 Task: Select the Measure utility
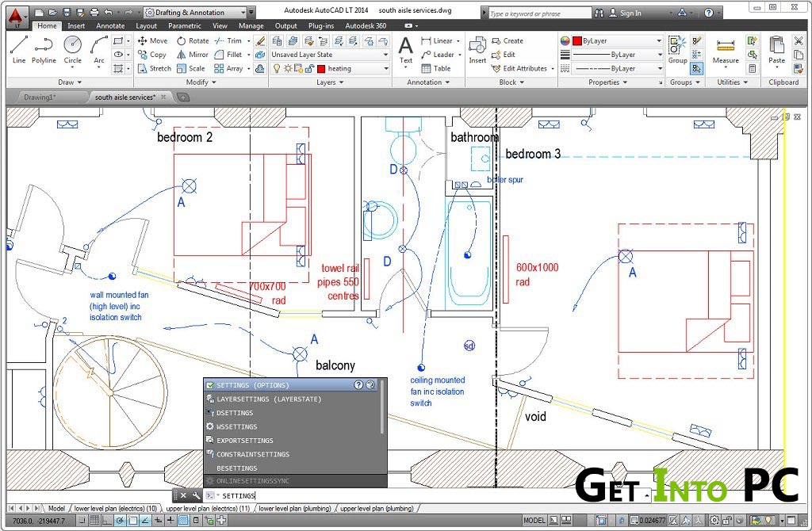726,52
